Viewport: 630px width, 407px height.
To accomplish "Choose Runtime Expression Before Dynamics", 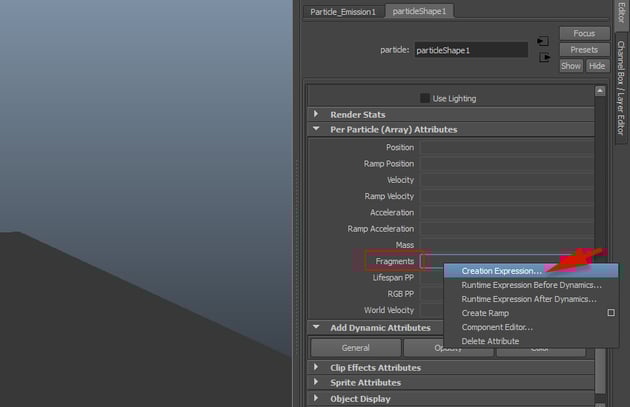I will pyautogui.click(x=531, y=285).
